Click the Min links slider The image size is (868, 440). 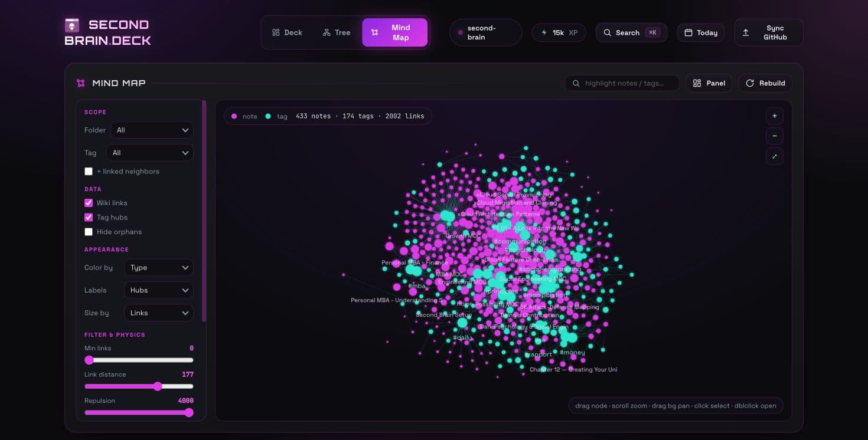(x=139, y=360)
